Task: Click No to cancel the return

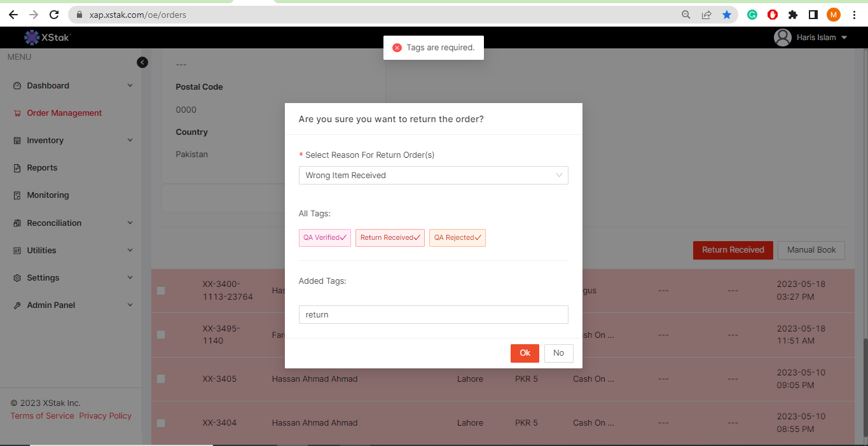Action: (558, 353)
